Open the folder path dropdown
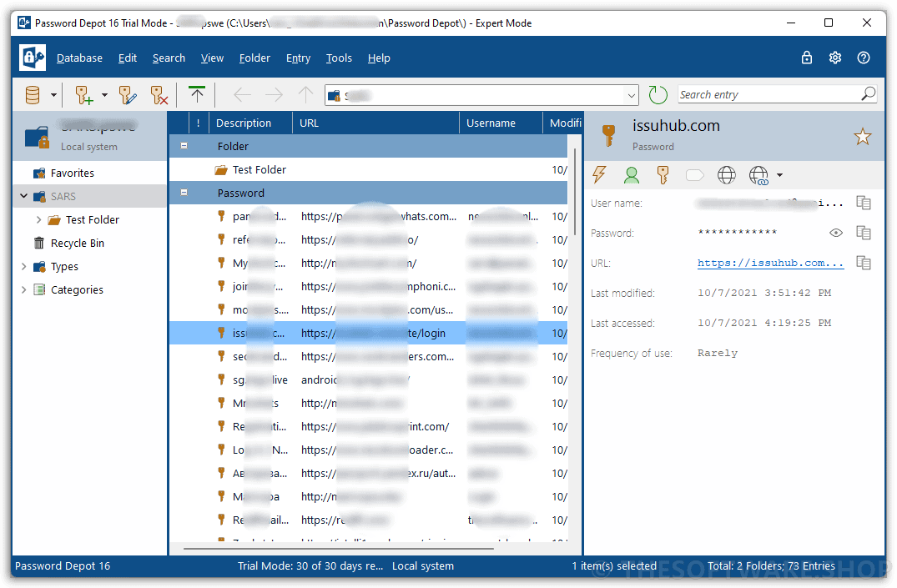 click(x=631, y=96)
